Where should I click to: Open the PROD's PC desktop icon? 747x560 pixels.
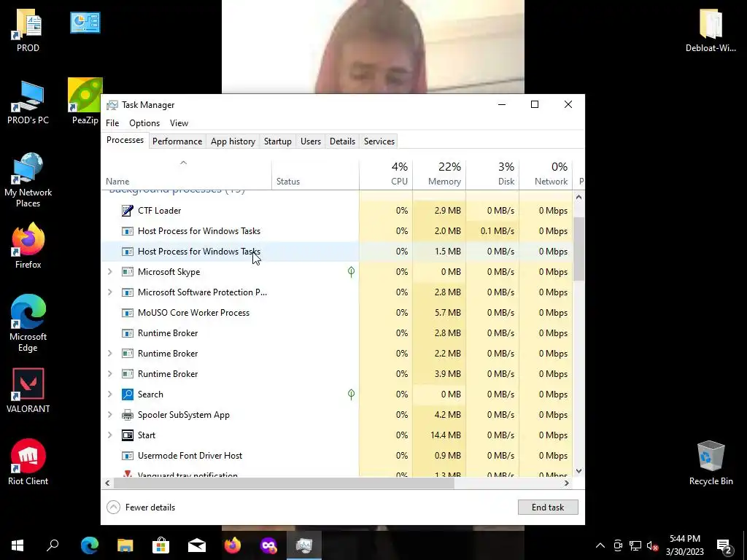[28, 102]
